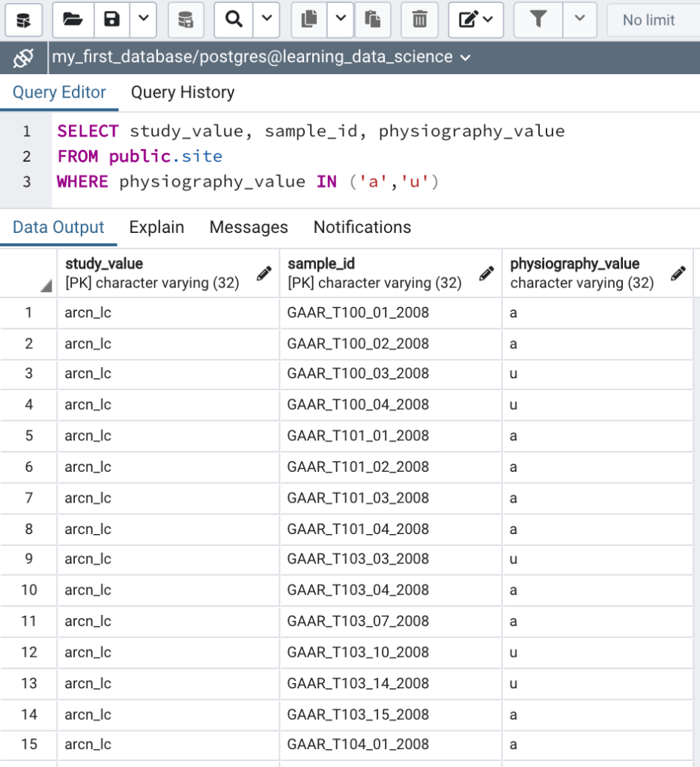The width and height of the screenshot is (700, 767).
Task: Click the Save File floppy disk icon
Action: pyautogui.click(x=112, y=19)
